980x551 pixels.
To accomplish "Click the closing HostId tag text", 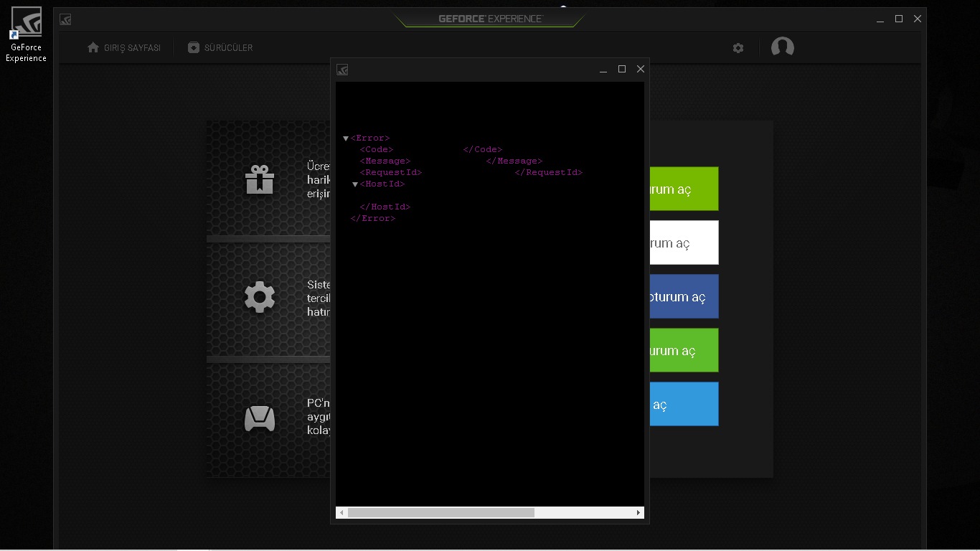I will 385,207.
